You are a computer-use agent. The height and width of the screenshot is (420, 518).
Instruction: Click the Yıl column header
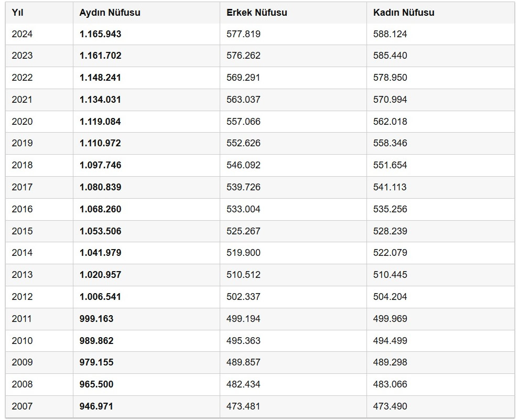(x=17, y=13)
